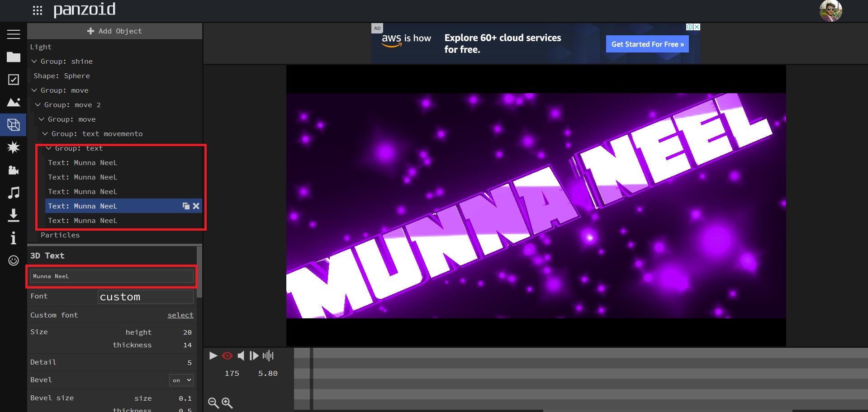Open the Font custom dropdown
Screen dimensions: 868x412
tap(145, 297)
